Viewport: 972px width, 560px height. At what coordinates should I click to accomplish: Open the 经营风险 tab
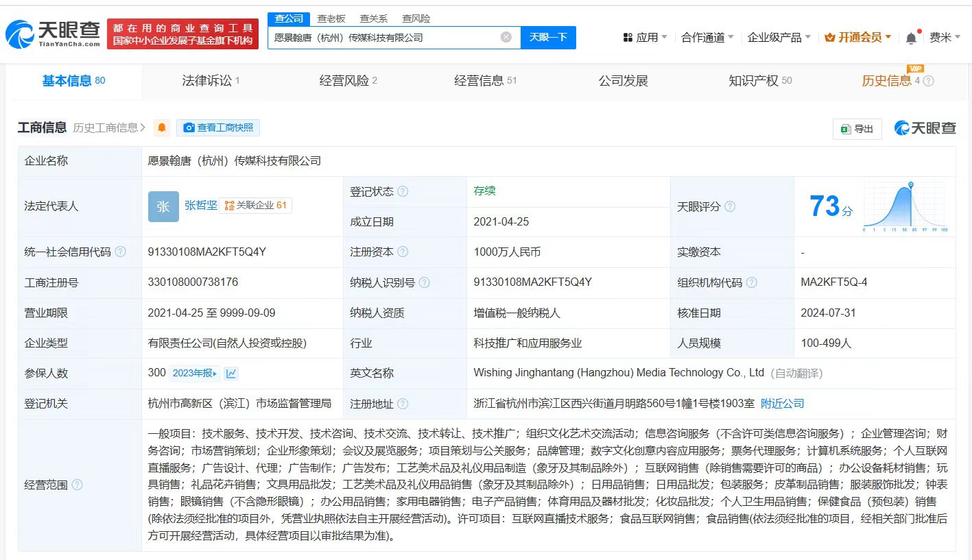[x=348, y=81]
